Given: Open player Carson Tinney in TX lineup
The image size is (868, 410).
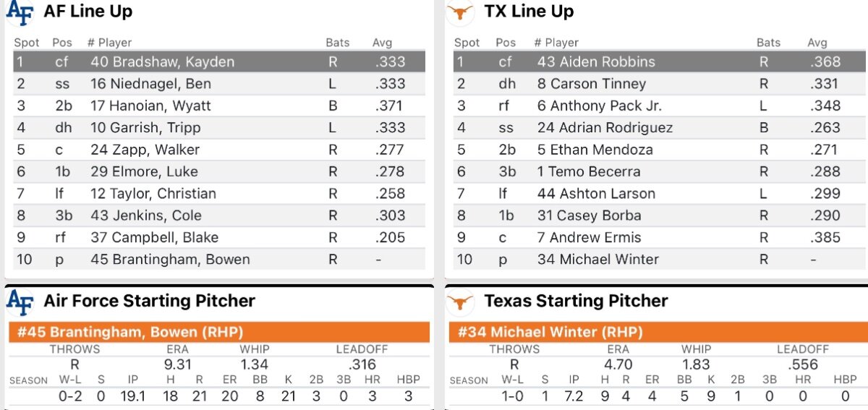Looking at the screenshot, I should point(590,84).
